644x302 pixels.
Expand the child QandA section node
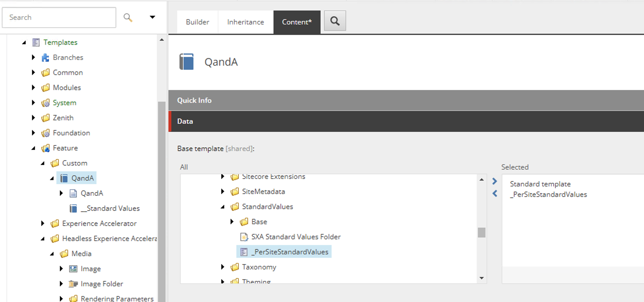click(61, 193)
